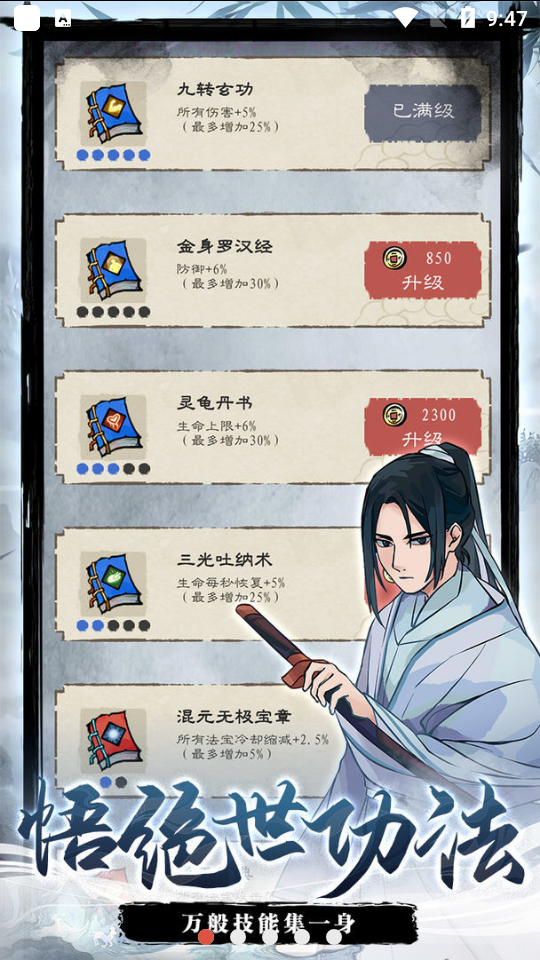540x960 pixels.
Task: Tap the battery charging status icon
Action: [x=468, y=18]
